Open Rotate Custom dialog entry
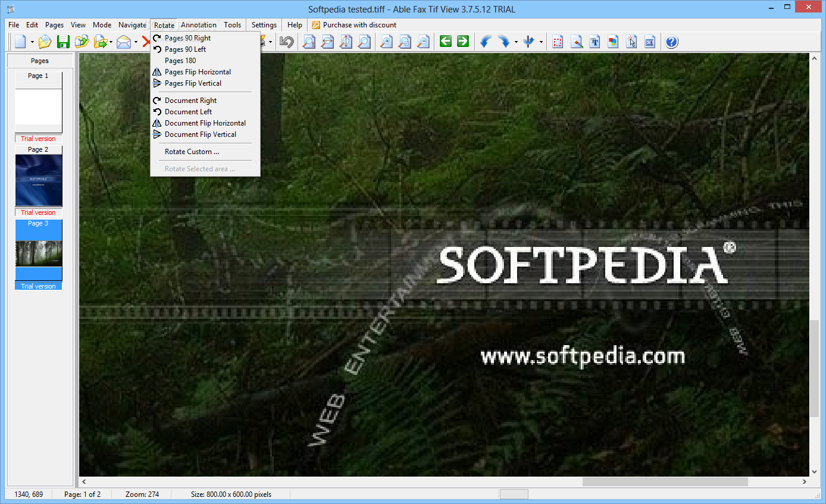Viewport: 826px width, 504px height. pos(205,152)
